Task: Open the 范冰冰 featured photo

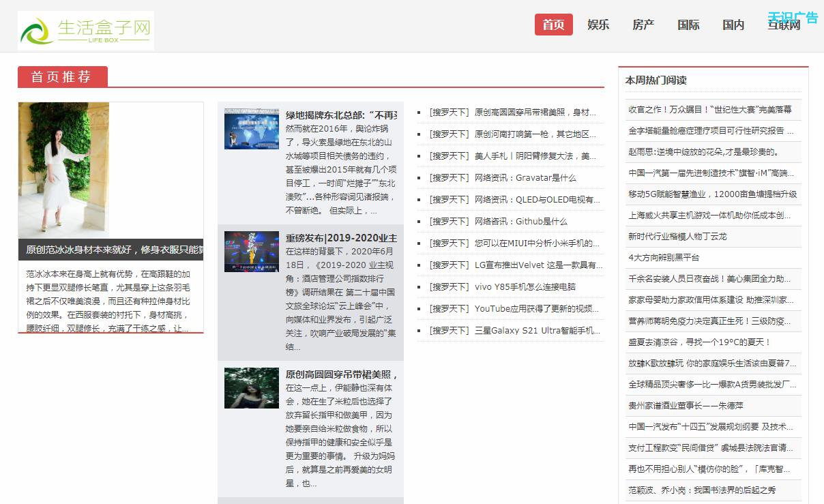Action: pyautogui.click(x=63, y=170)
